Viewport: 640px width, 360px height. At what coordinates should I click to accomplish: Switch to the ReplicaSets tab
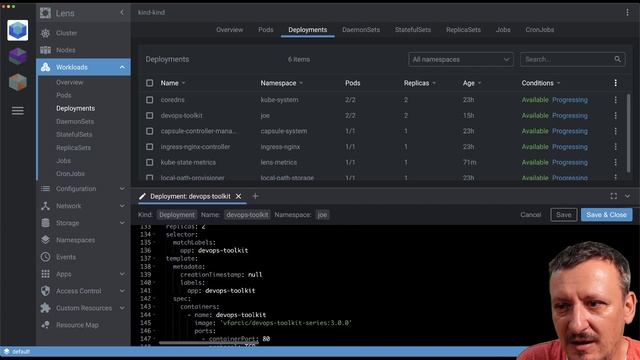click(463, 30)
